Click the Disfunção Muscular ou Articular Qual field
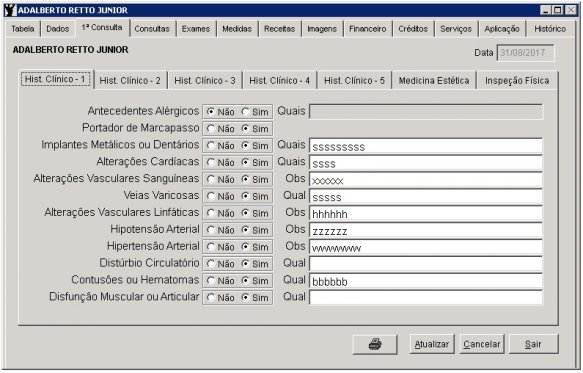Image resolution: width=583 pixels, height=373 pixels. point(426,298)
